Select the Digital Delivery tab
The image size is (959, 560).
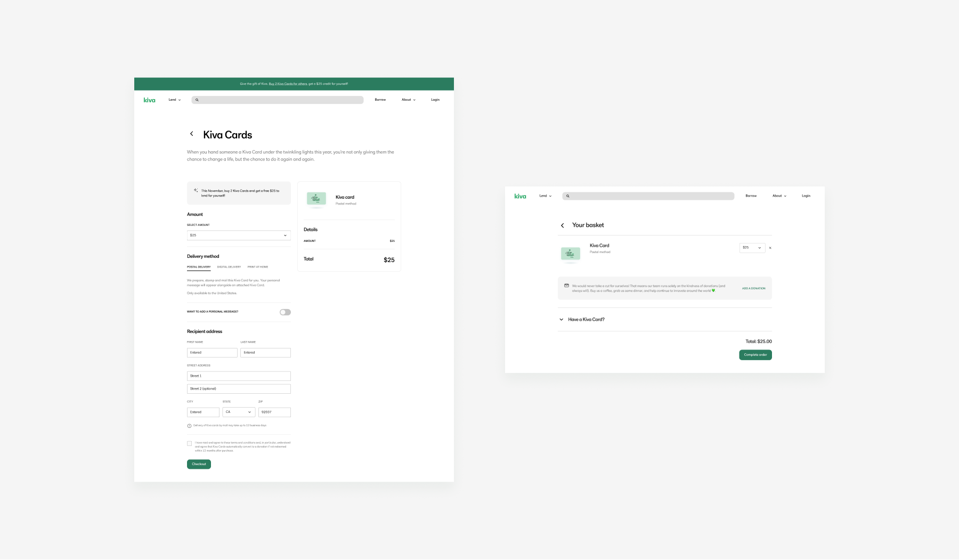click(x=229, y=267)
